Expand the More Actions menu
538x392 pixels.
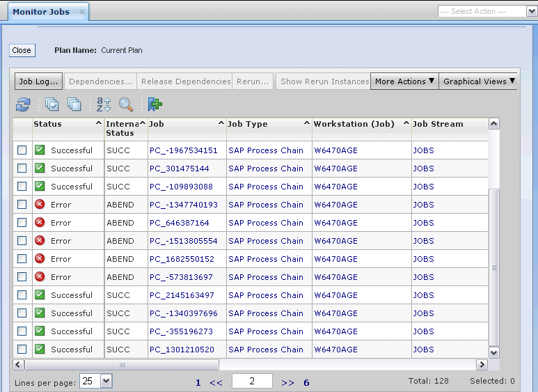[405, 81]
